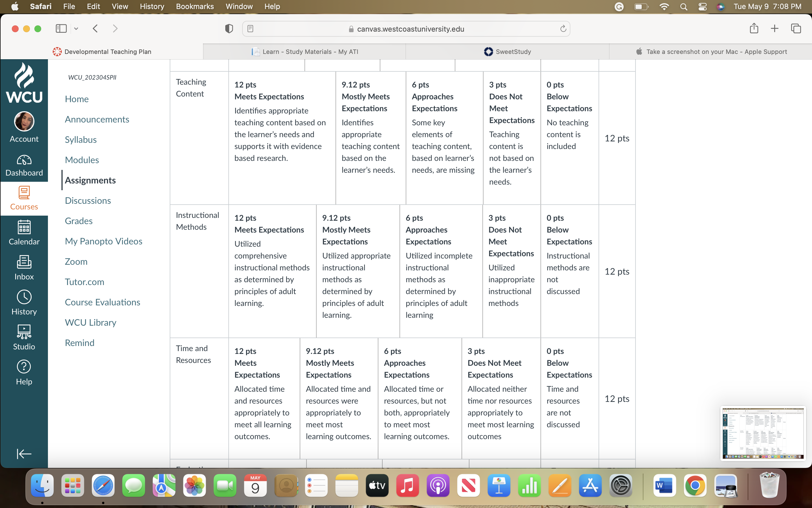Open the Safari View menu
Image resolution: width=812 pixels, height=508 pixels.
click(120, 7)
